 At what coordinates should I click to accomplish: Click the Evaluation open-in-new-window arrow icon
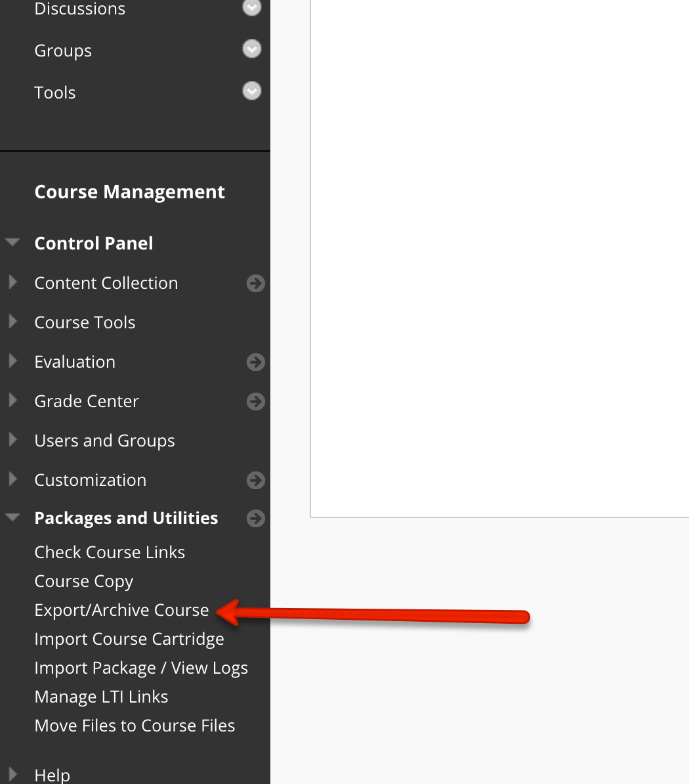coord(255,362)
